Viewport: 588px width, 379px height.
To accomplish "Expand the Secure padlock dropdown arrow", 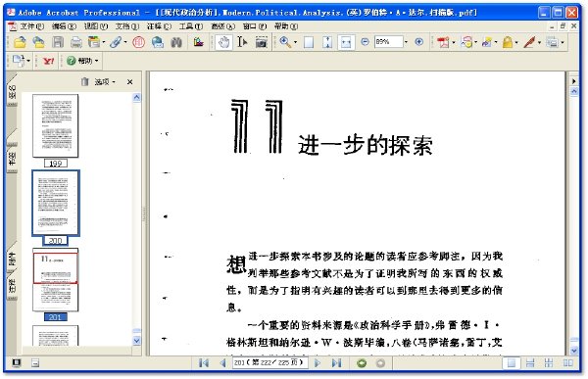I will point(516,42).
